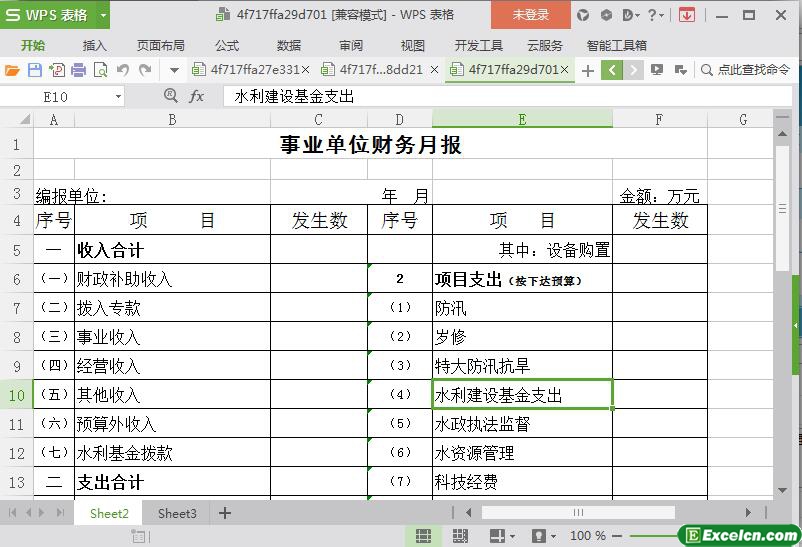This screenshot has height=547, width=802.
Task: Switch to normal view in status bar
Action: click(423, 536)
